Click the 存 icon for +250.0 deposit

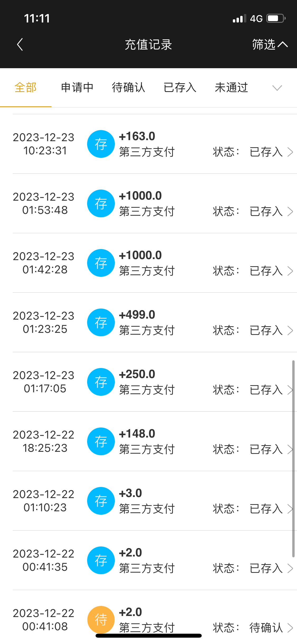pos(101,382)
